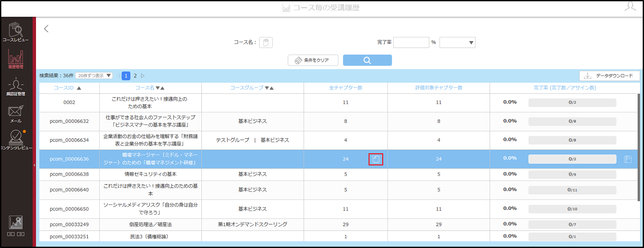Click group 第1期オンデマンドスクーリング
This screenshot has height=248, width=644.
click(x=252, y=224)
